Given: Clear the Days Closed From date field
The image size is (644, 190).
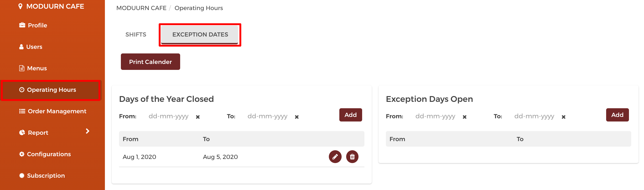Looking at the screenshot, I should coord(198,117).
